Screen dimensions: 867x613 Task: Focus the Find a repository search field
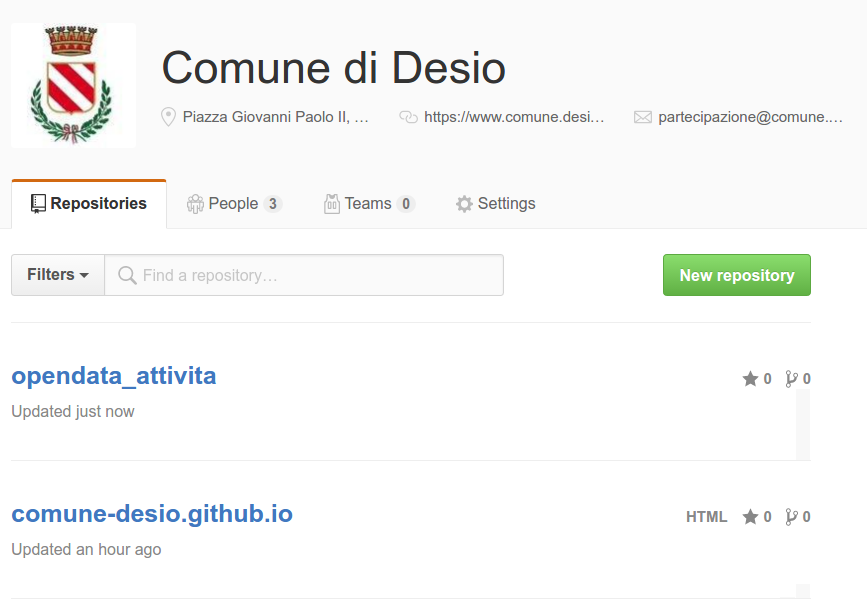click(x=304, y=275)
